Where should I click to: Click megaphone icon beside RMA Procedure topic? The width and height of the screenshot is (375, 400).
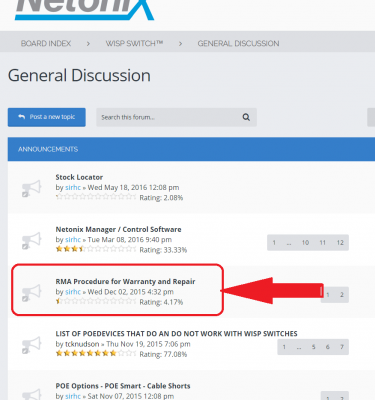pyautogui.click(x=31, y=293)
